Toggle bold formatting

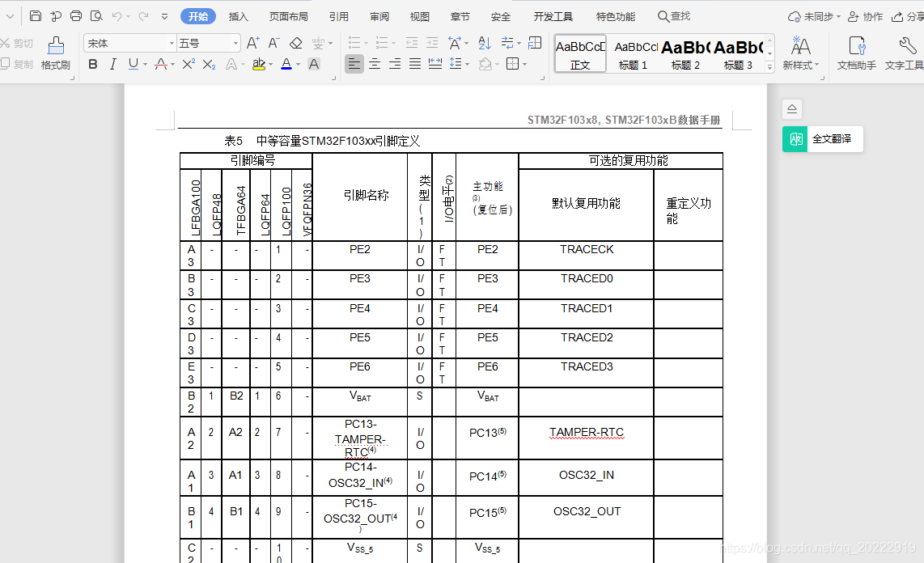(93, 64)
